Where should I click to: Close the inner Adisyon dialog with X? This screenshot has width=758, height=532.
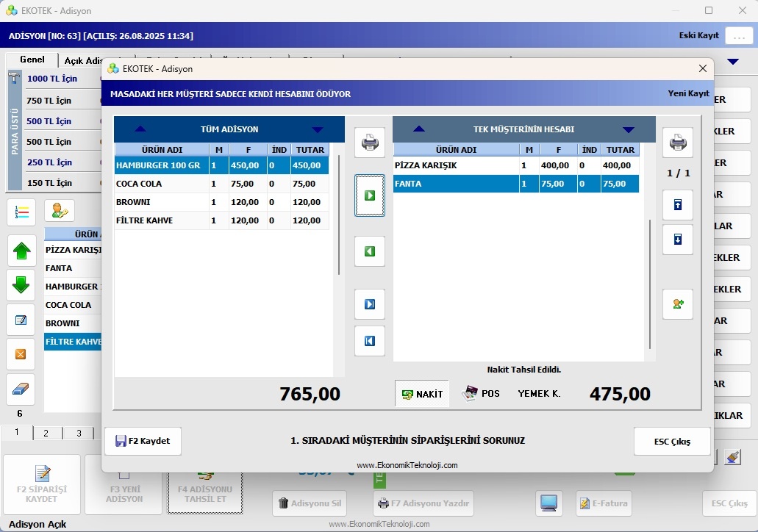point(703,68)
